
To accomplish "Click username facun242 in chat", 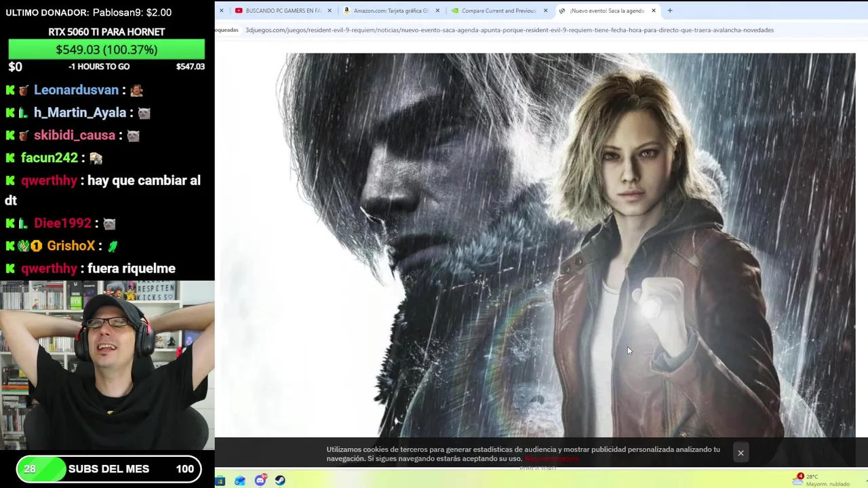I will point(50,157).
